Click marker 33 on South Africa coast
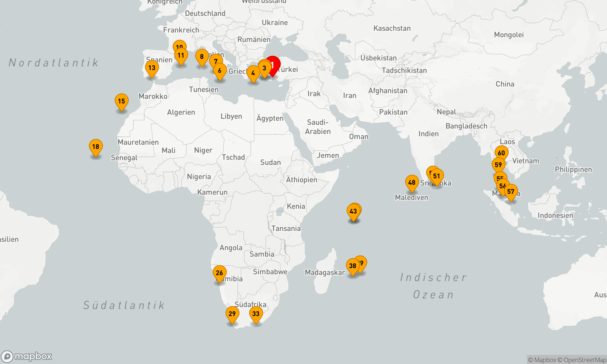This screenshot has width=607, height=364. pyautogui.click(x=256, y=314)
